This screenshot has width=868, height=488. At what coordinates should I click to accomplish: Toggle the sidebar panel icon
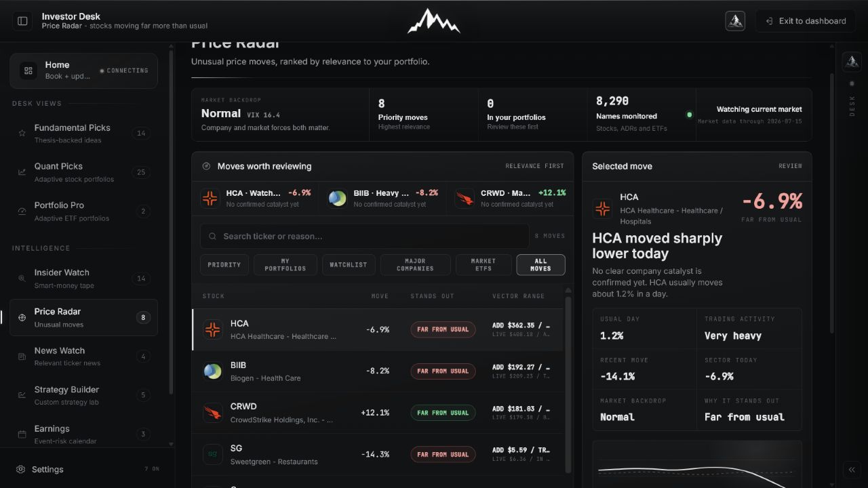(22, 21)
